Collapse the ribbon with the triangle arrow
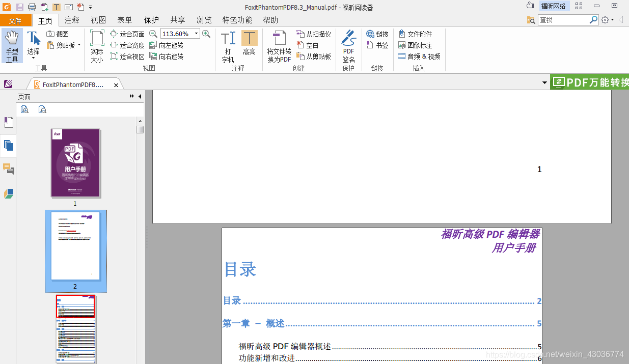 (621, 20)
